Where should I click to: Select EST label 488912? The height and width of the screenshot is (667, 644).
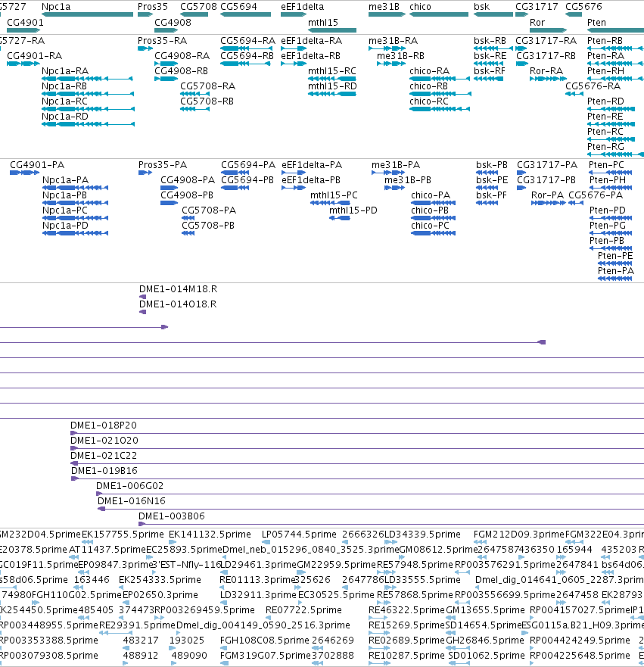pos(140,656)
